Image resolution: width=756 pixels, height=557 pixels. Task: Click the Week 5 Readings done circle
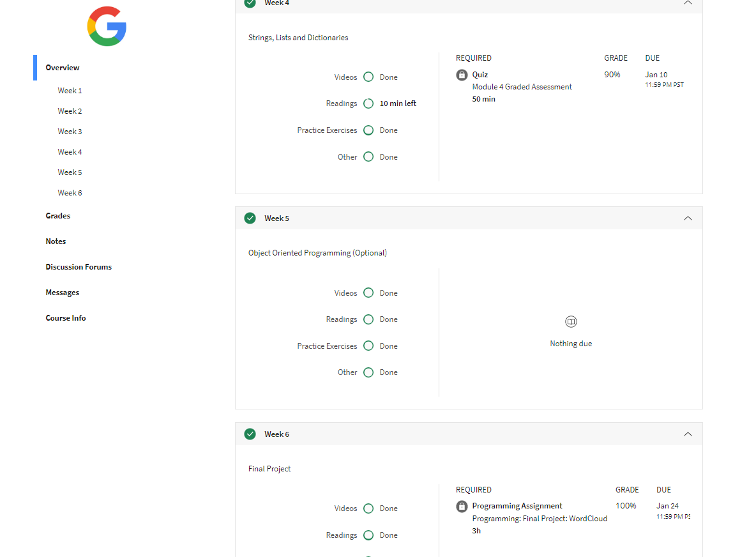368,319
